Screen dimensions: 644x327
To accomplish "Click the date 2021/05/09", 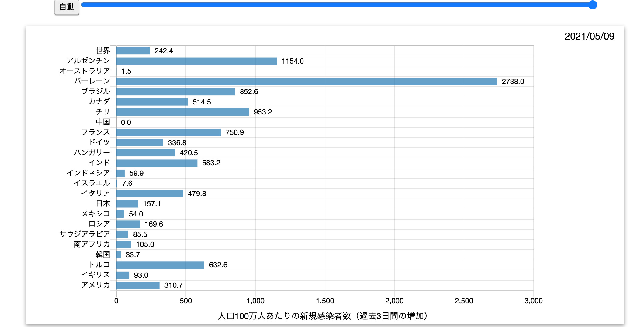I will click(589, 36).
